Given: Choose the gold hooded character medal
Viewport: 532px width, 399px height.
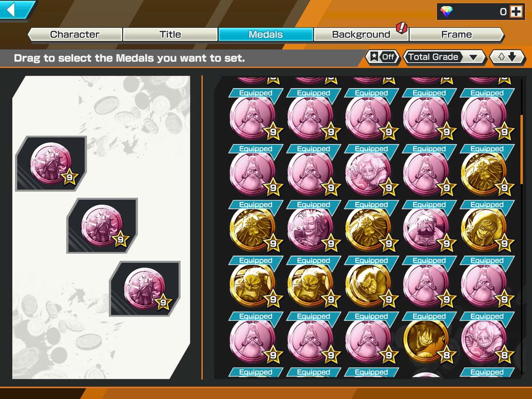Looking at the screenshot, I should [x=484, y=228].
